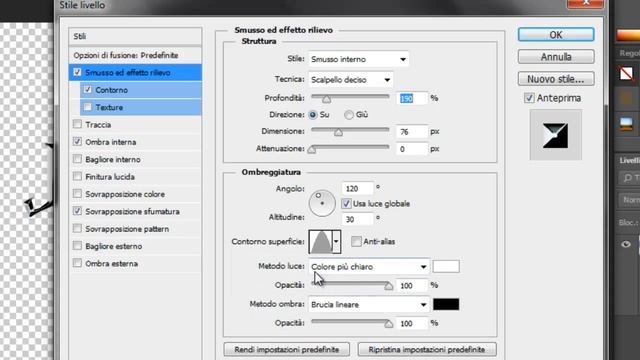Click shadow Opacità percentage field
The width and height of the screenshot is (640, 360).
pyautogui.click(x=412, y=323)
